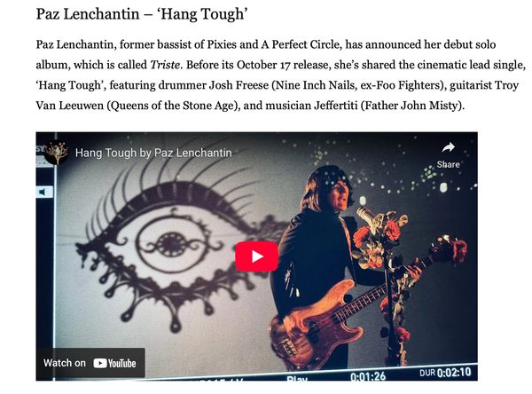Screen dimensions: 532x394
Task: Click the DUR 0:02:10 duration readout
Action: click(x=445, y=373)
